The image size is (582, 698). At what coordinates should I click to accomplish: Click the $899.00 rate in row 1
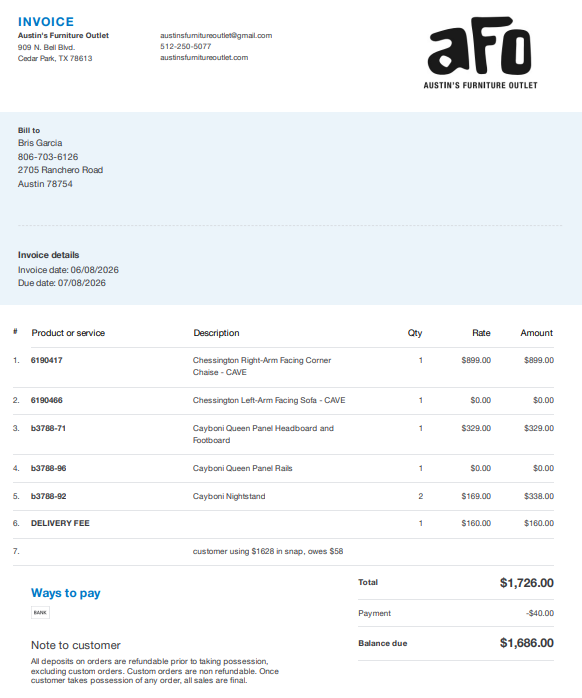pyautogui.click(x=476, y=360)
